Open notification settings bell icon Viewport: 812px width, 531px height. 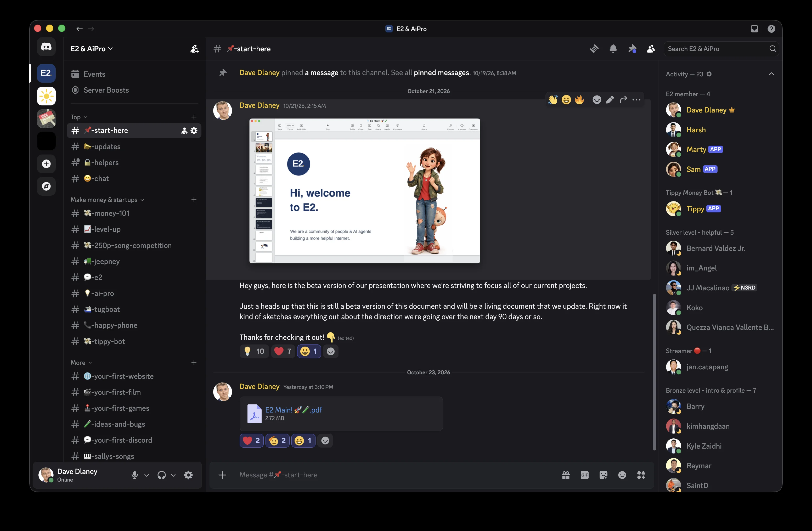[613, 49]
